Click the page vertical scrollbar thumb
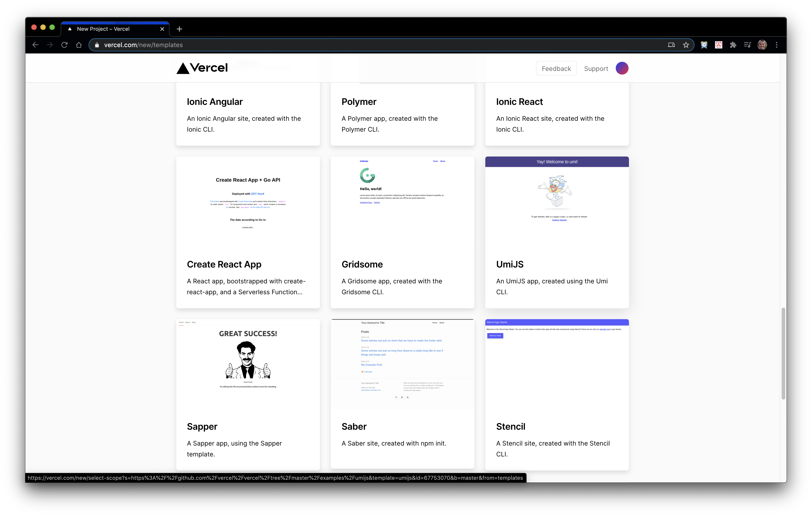The image size is (812, 516). coord(783,354)
